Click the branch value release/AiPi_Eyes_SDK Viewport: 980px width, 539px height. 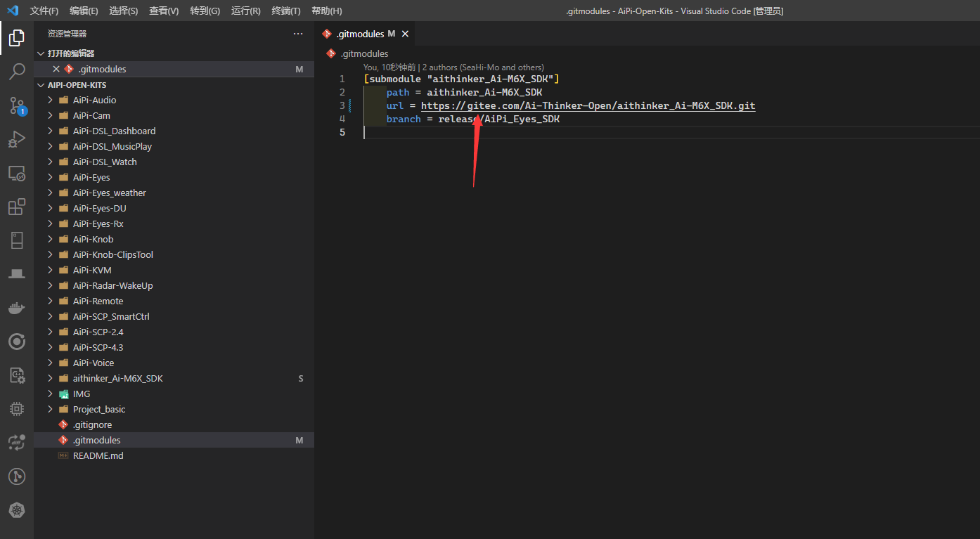coord(498,119)
